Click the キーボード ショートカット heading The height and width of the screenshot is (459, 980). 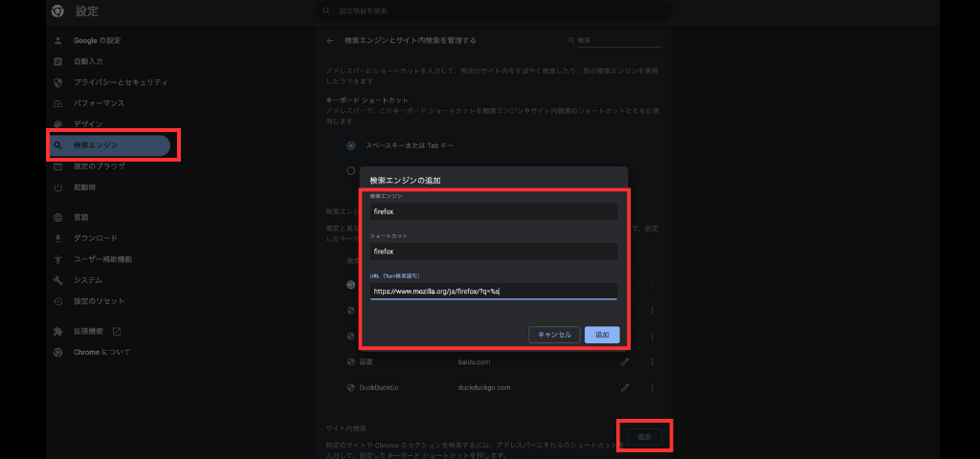click(x=367, y=99)
